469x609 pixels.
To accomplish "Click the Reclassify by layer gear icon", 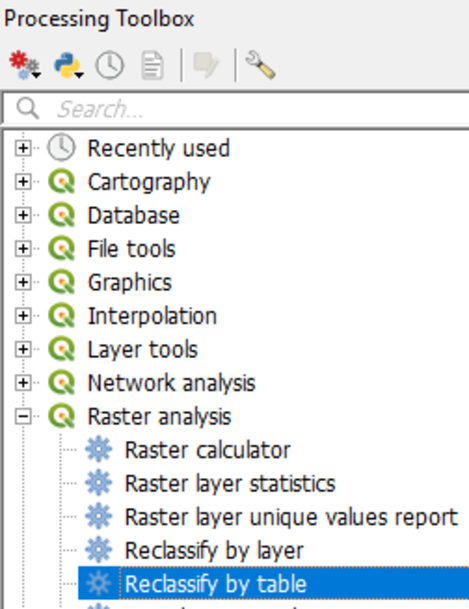I will [99, 550].
